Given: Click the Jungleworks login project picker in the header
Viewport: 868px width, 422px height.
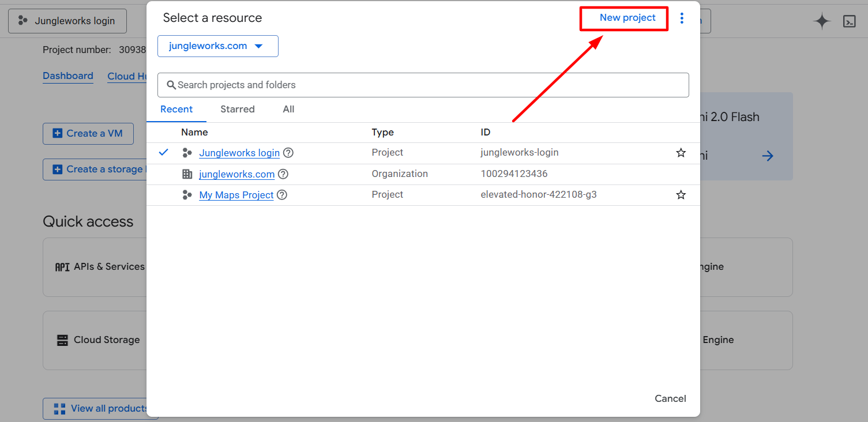Looking at the screenshot, I should [67, 21].
